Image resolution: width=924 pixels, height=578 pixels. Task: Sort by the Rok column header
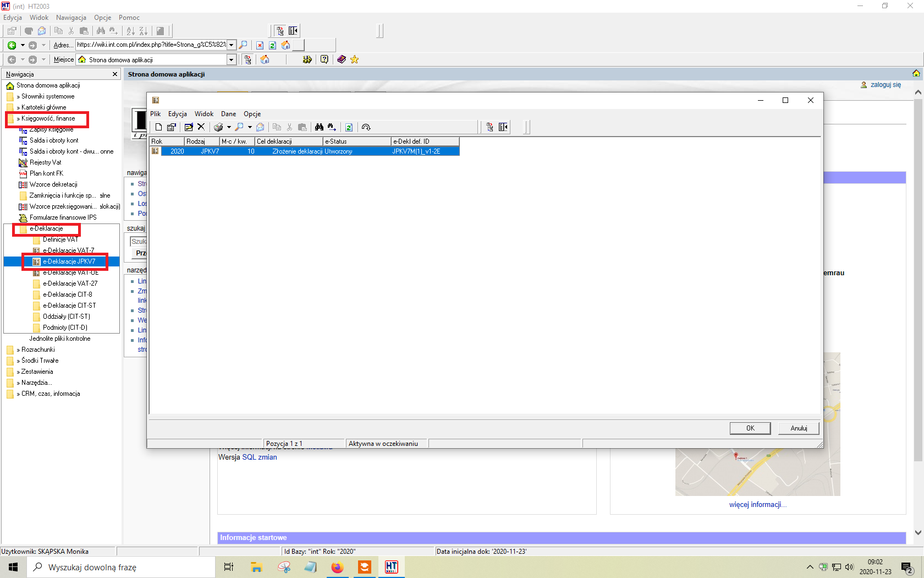[167, 141]
